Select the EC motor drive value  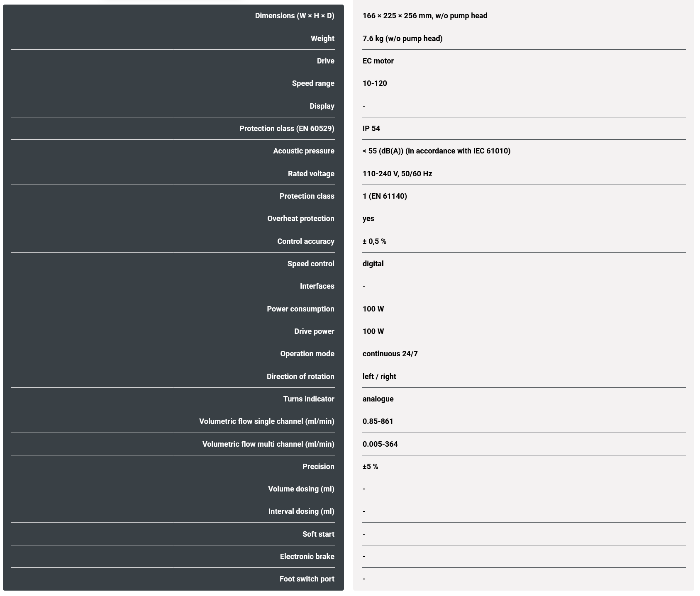pyautogui.click(x=378, y=61)
